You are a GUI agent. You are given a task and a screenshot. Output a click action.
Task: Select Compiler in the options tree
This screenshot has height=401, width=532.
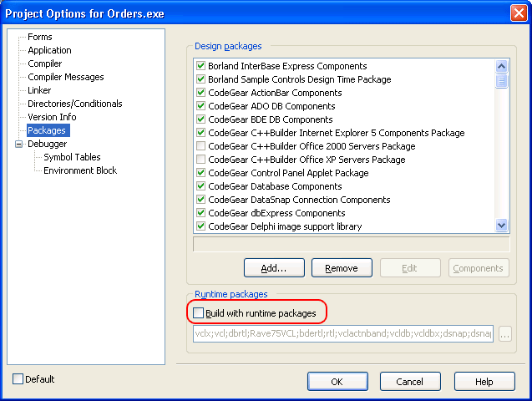[44, 63]
